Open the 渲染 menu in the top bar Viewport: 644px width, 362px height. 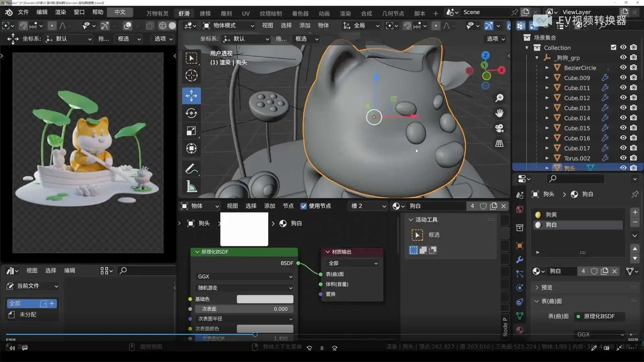60,12
